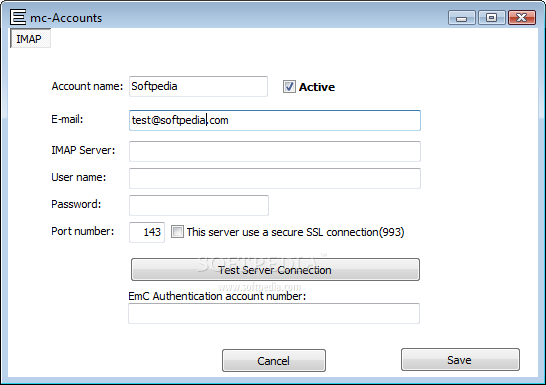The height and width of the screenshot is (385, 546).
Task: Click the 'Account name:' label
Action: 87,86
